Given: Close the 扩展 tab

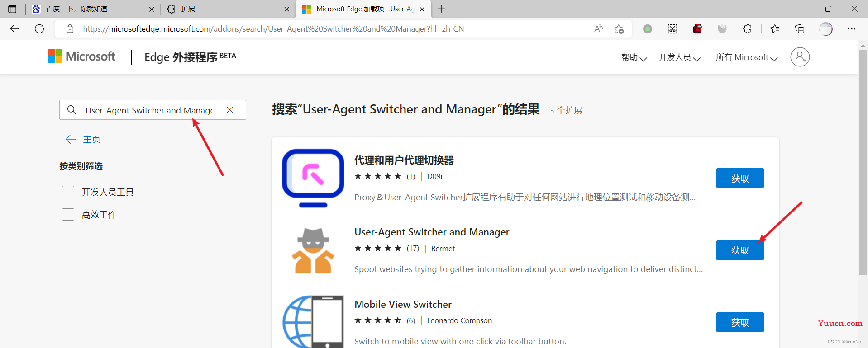Looking at the screenshot, I should [x=287, y=9].
